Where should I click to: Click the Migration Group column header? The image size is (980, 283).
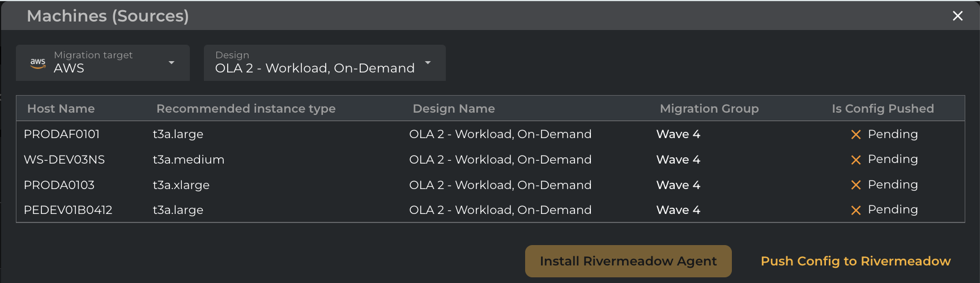click(x=709, y=109)
